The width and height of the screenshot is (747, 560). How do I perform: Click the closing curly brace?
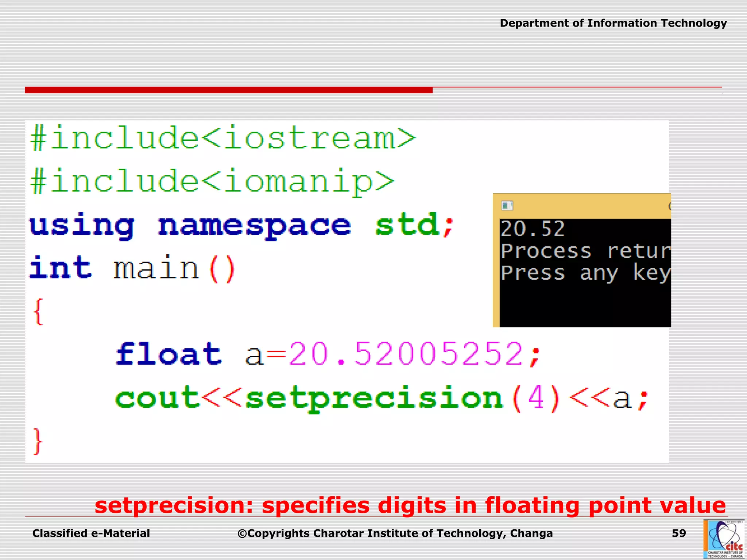pyautogui.click(x=38, y=441)
